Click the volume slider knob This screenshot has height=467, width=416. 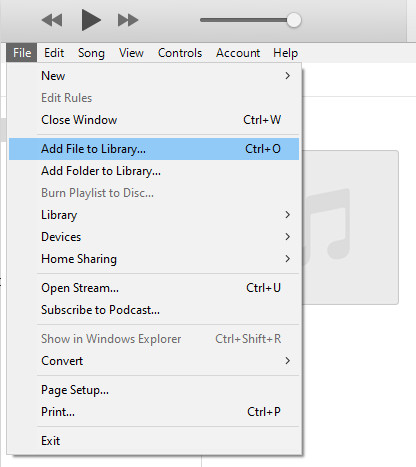tap(294, 20)
